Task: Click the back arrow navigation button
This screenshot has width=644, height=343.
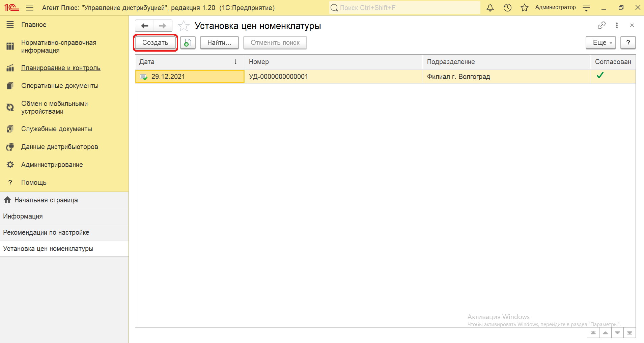Action: [145, 26]
